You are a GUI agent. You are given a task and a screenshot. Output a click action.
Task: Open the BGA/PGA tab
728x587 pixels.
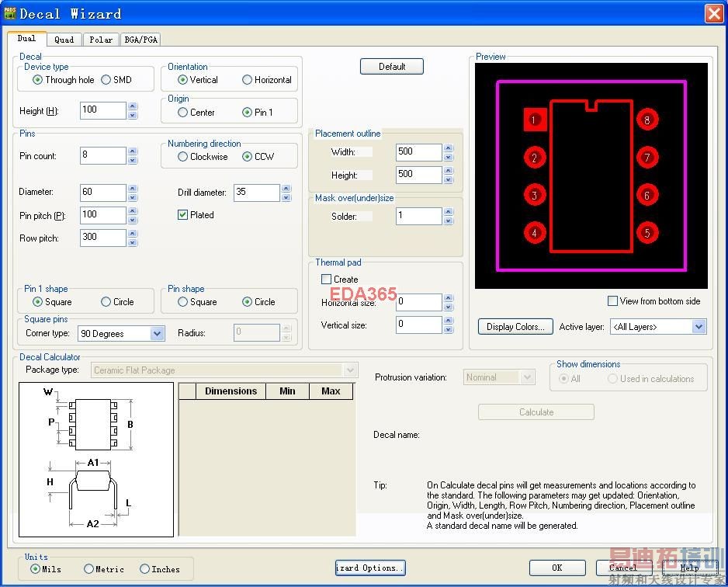pos(140,40)
